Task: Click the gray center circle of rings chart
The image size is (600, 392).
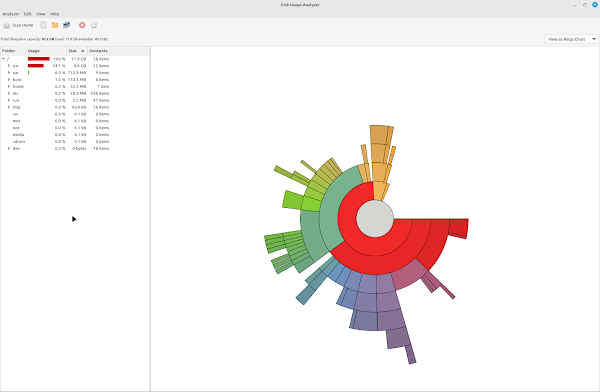Action: pos(375,218)
